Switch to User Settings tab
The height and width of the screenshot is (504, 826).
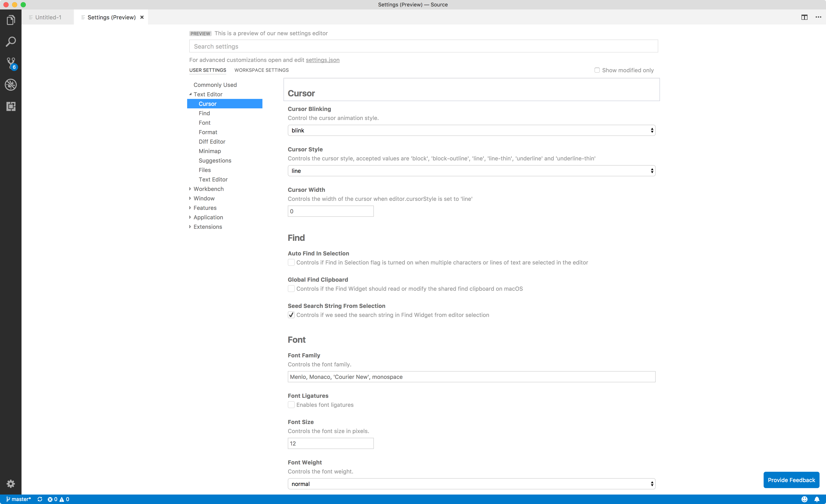[208, 70]
